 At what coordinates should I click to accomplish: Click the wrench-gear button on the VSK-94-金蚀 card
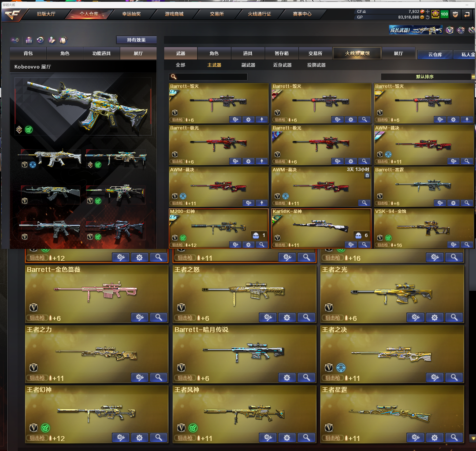tap(453, 244)
